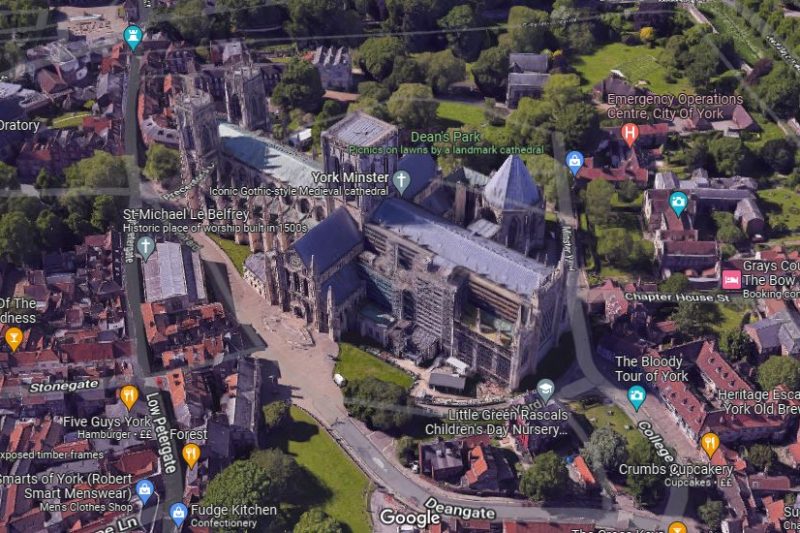Click the Deangate road label
This screenshot has width=800, height=533.
coord(459,508)
